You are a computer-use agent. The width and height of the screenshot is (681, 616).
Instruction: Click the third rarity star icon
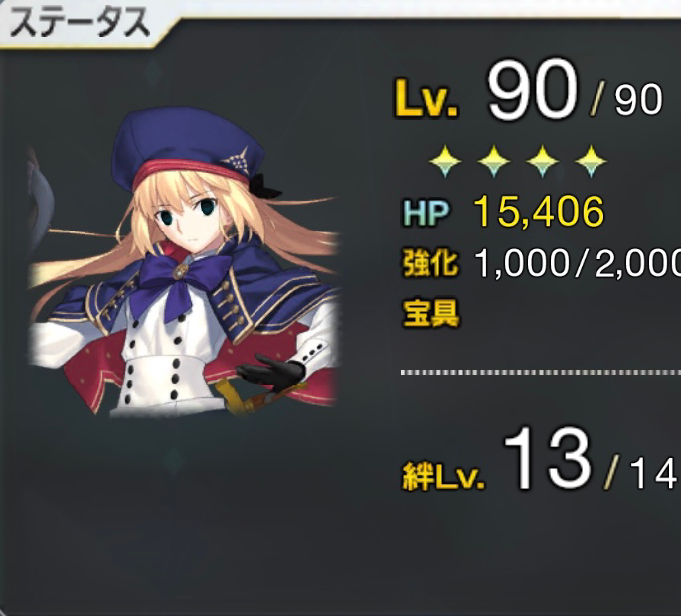tap(543, 162)
